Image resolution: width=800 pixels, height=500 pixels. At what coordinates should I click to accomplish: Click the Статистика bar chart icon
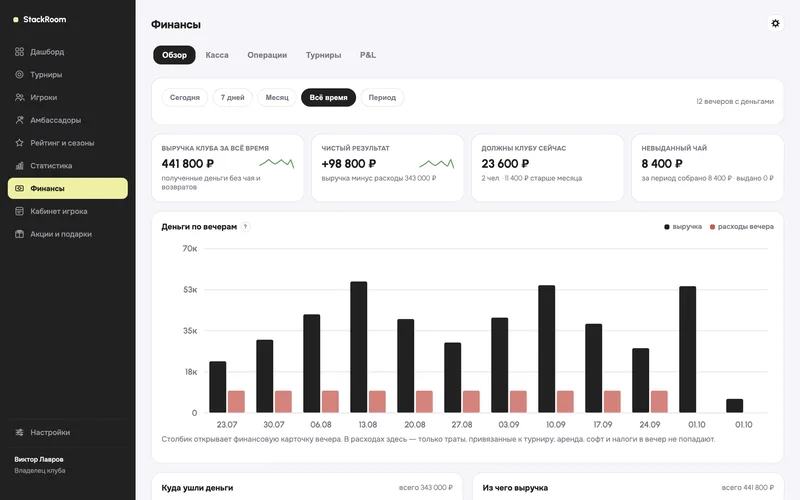pyautogui.click(x=19, y=165)
